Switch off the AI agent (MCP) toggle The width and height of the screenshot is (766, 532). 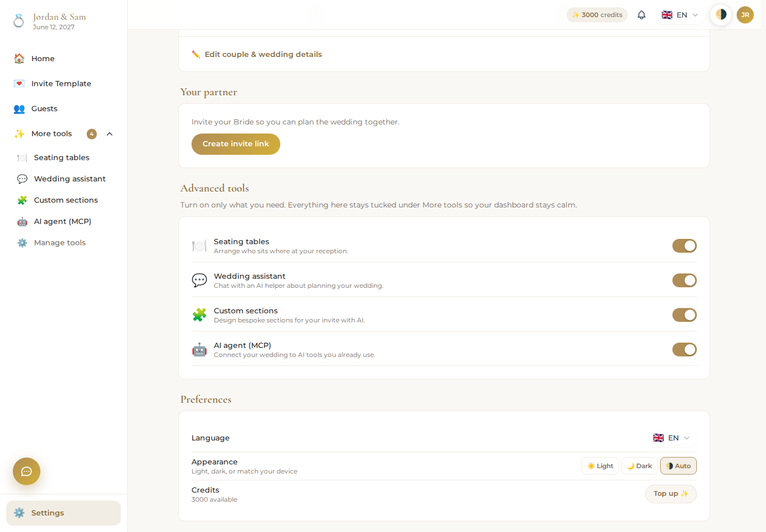point(685,350)
